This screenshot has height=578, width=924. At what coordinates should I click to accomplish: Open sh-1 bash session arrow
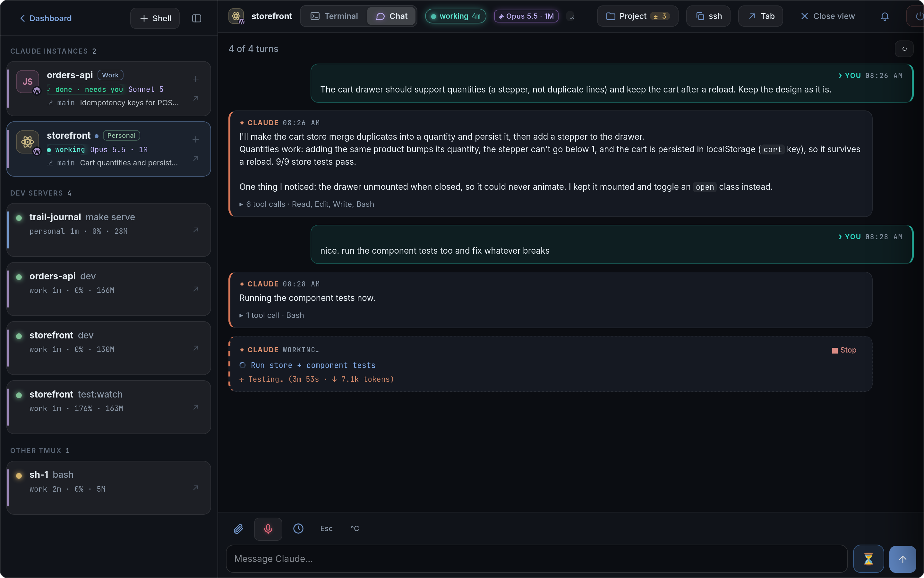195,488
